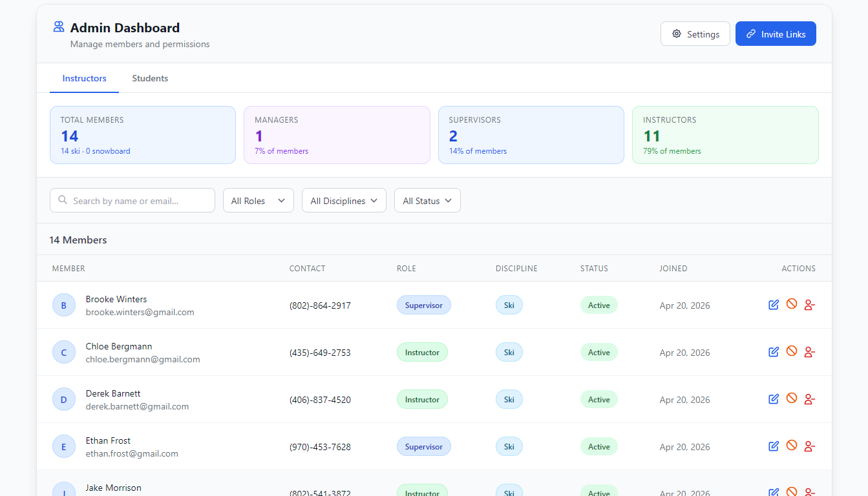This screenshot has height=496, width=868.
Task: Click Derek Barnett's avatar circle D
Action: pos(64,399)
